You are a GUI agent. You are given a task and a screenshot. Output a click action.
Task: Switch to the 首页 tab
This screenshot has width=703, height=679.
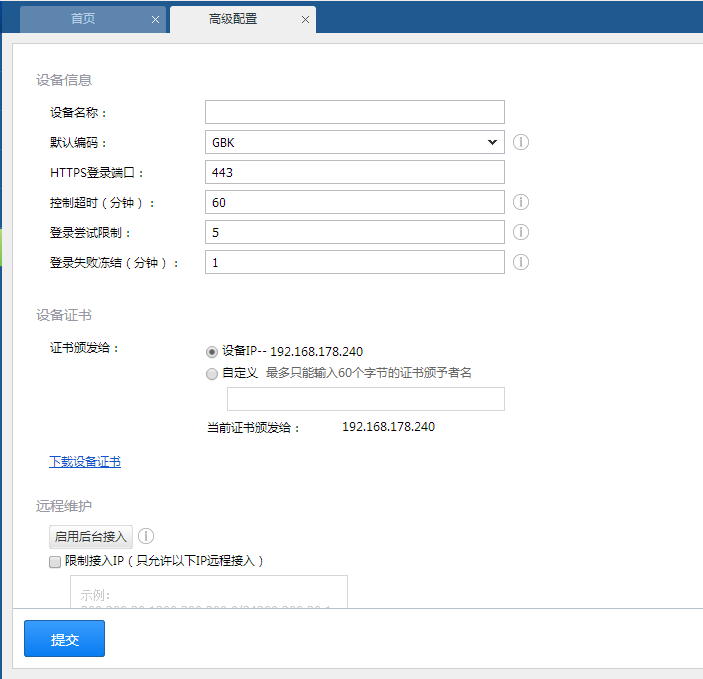tap(93, 19)
